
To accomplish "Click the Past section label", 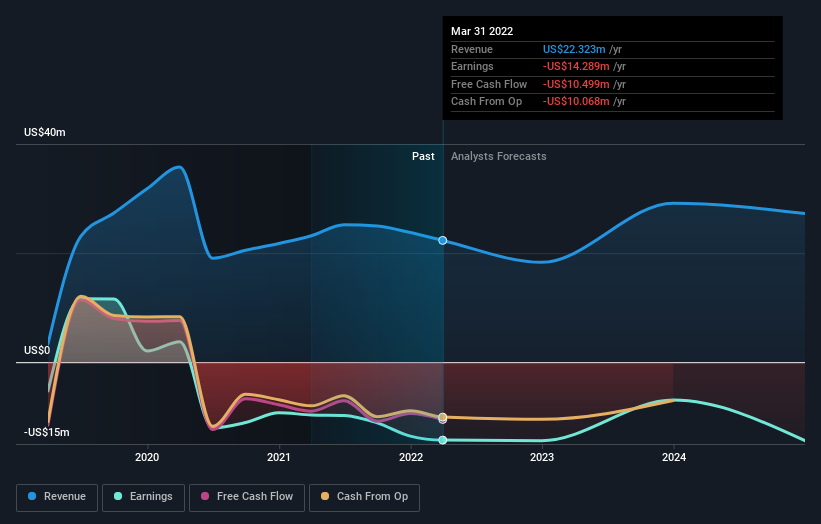I will [x=423, y=156].
